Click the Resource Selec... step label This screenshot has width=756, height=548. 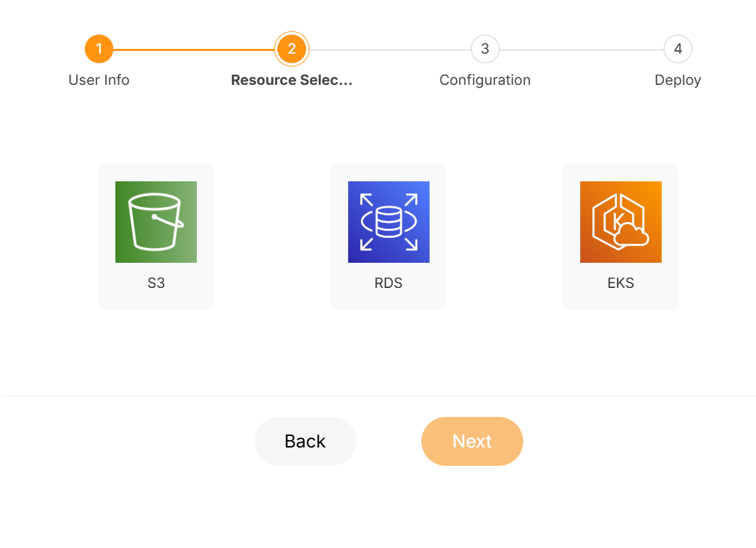[292, 79]
